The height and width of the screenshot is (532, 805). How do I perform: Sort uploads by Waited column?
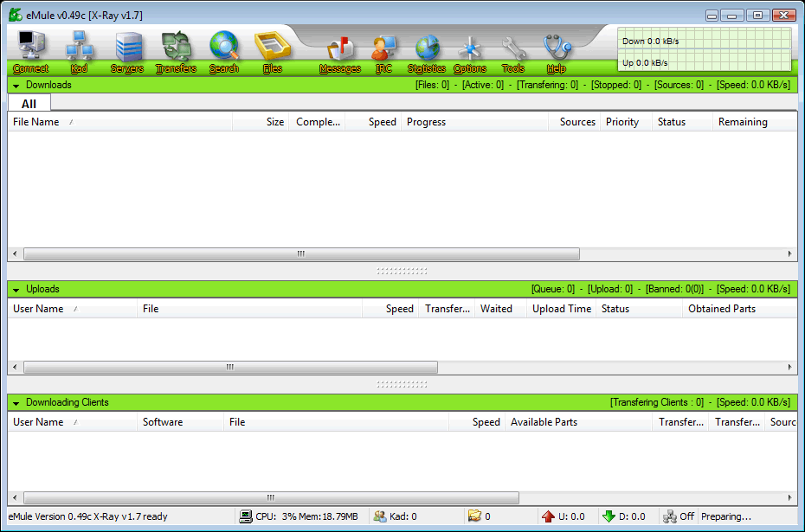point(500,309)
